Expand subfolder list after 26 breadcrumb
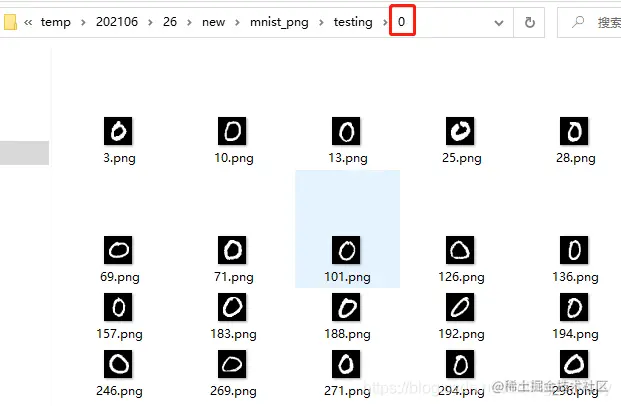Image resolution: width=621 pixels, height=406 pixels. pos(189,23)
